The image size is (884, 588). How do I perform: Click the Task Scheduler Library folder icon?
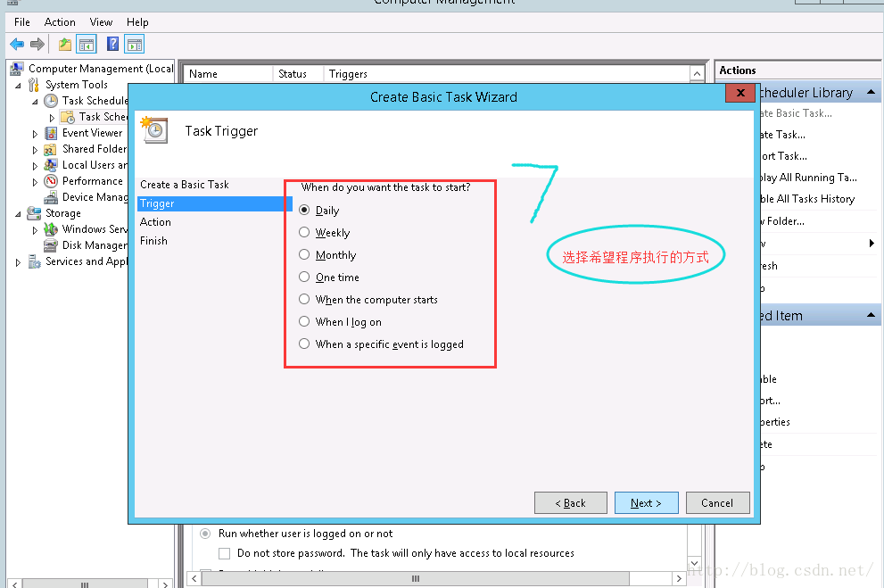point(68,117)
